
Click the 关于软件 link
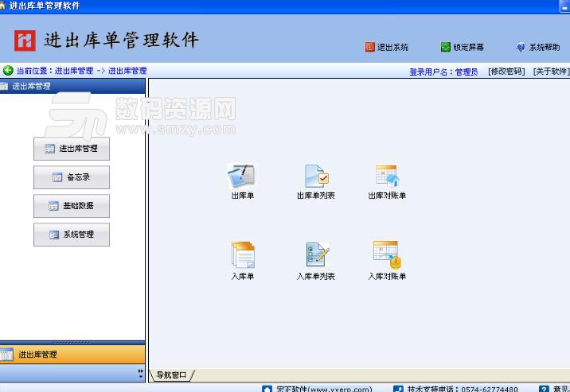551,72
